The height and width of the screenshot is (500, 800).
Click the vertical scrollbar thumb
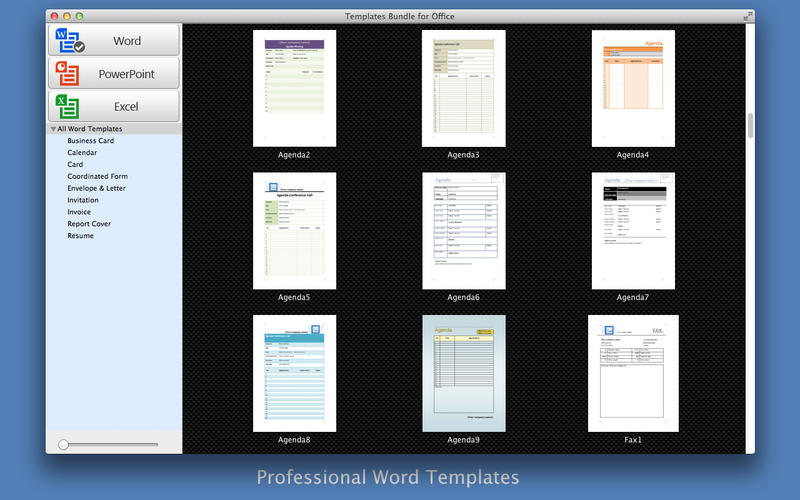coord(750,126)
